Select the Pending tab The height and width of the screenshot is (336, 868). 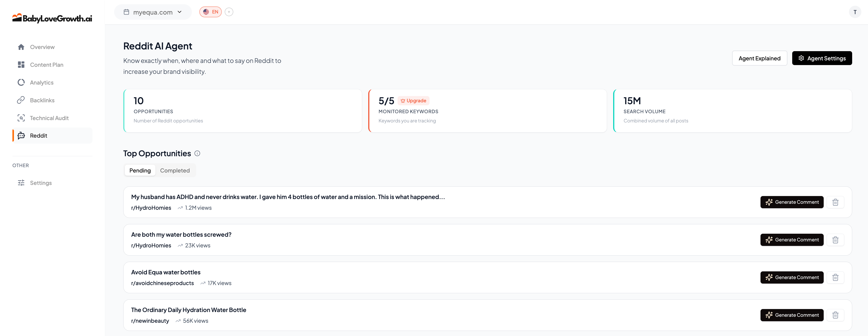140,171
